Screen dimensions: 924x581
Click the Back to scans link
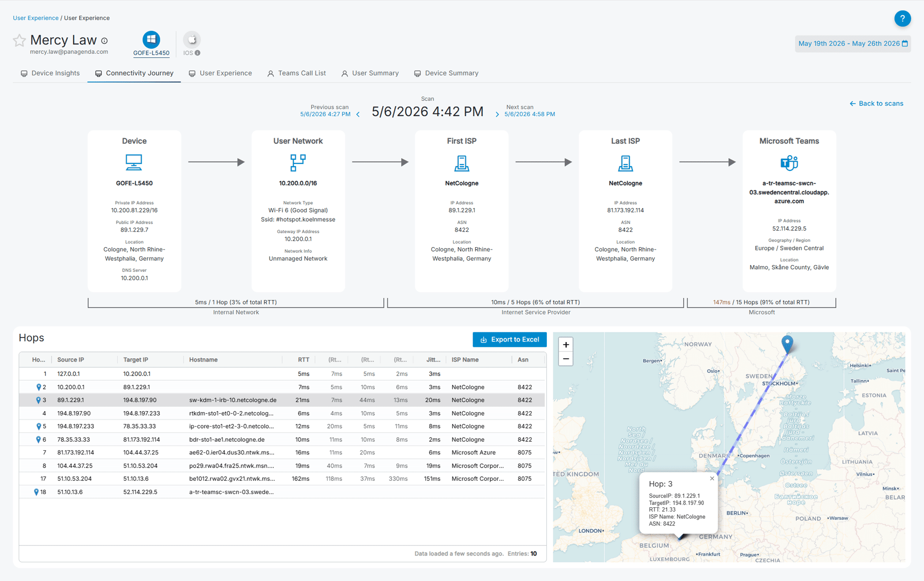coord(876,104)
